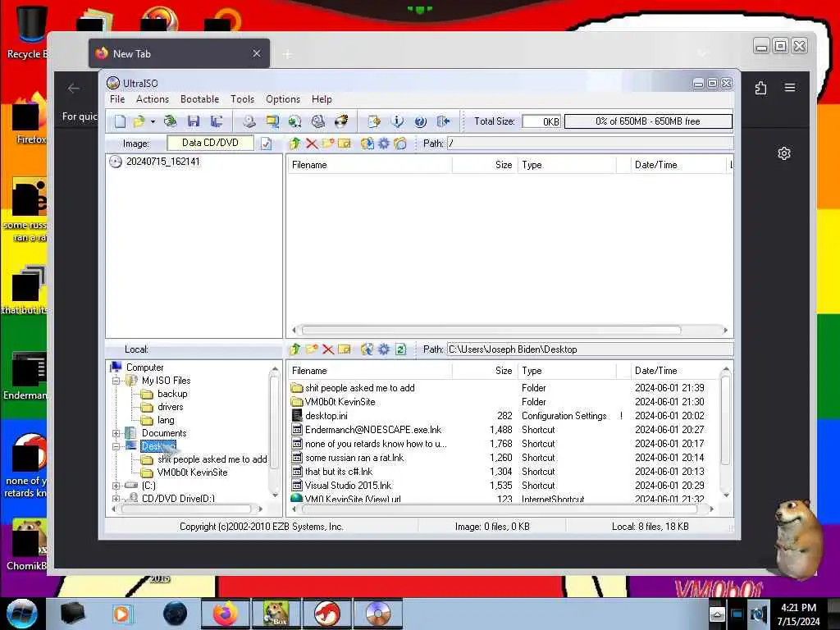Viewport: 840px width, 630px height.
Task: Select the drivers folder in local tree
Action: coord(171,407)
